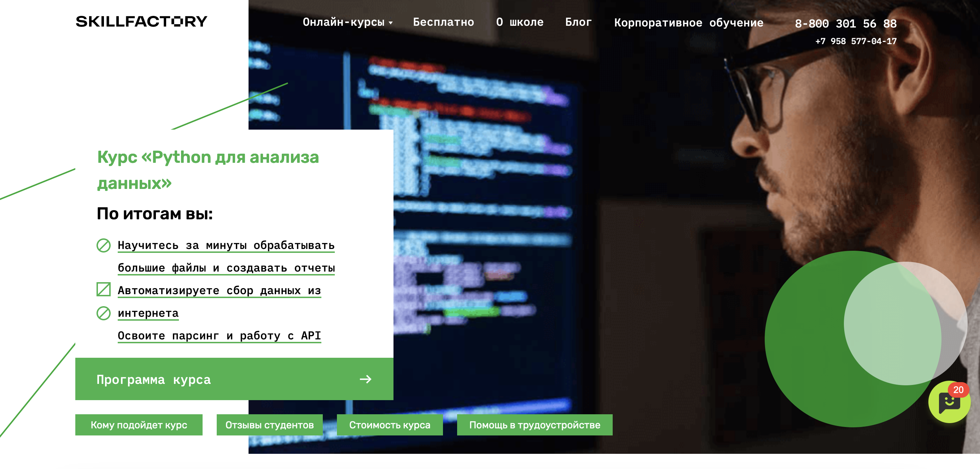The image size is (980, 469).
Task: Click the underlined word интернета
Action: [x=148, y=313]
